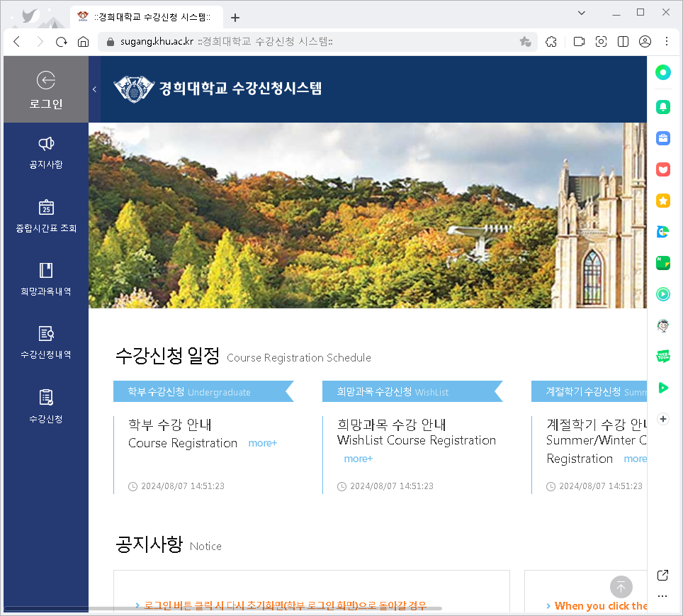Click more+ next to Course Registration
This screenshot has height=616, width=683.
(262, 443)
